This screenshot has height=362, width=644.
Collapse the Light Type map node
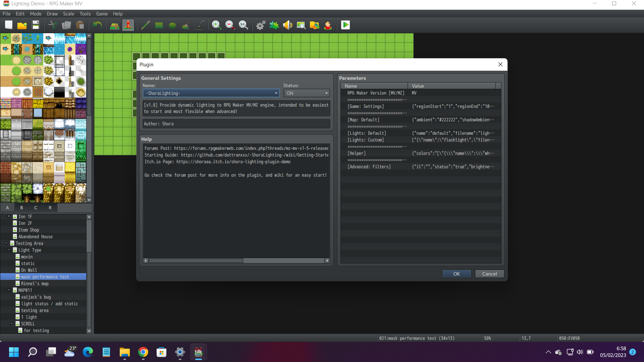click(9, 250)
